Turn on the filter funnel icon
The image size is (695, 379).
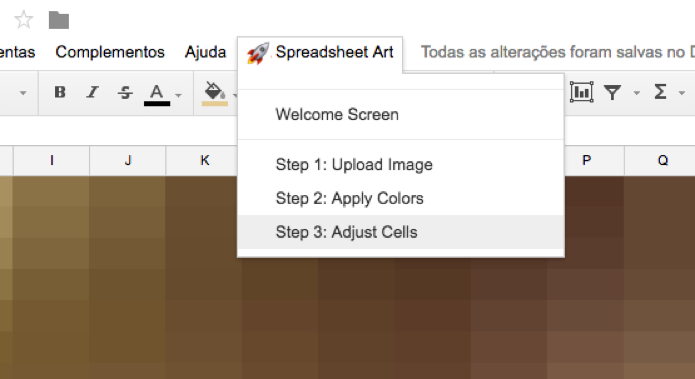tap(612, 93)
